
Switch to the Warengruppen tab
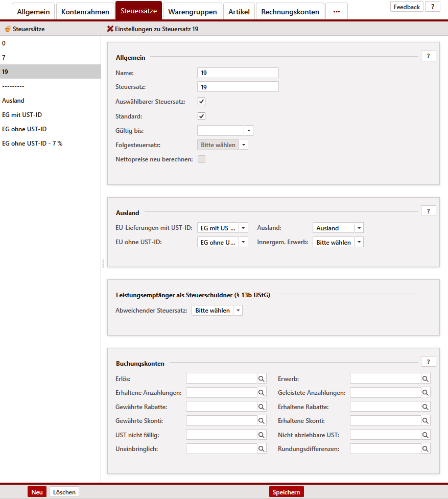[x=193, y=12]
